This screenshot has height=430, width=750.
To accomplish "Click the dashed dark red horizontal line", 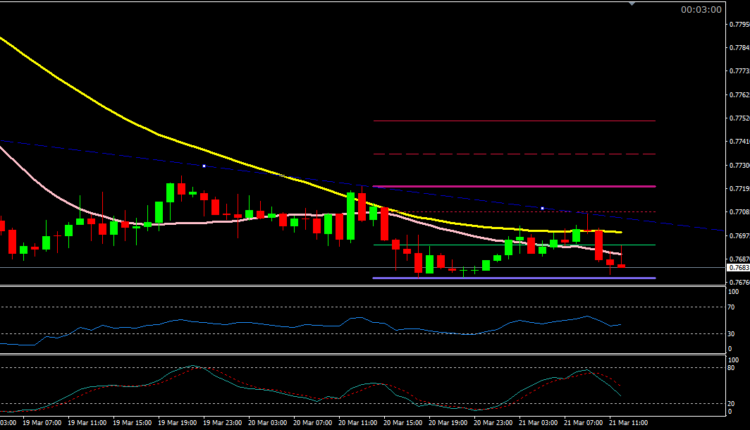I will [x=500, y=154].
